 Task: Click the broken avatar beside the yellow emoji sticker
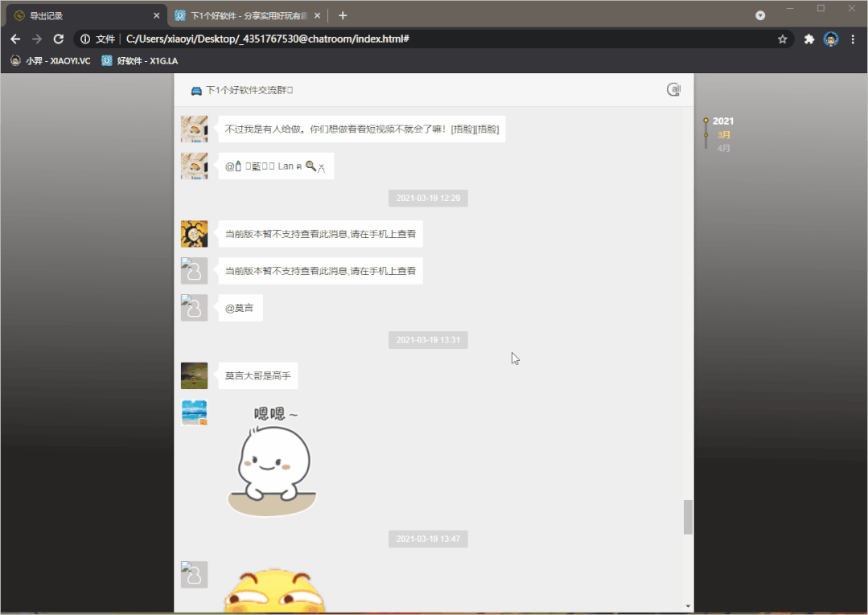pyautogui.click(x=195, y=574)
